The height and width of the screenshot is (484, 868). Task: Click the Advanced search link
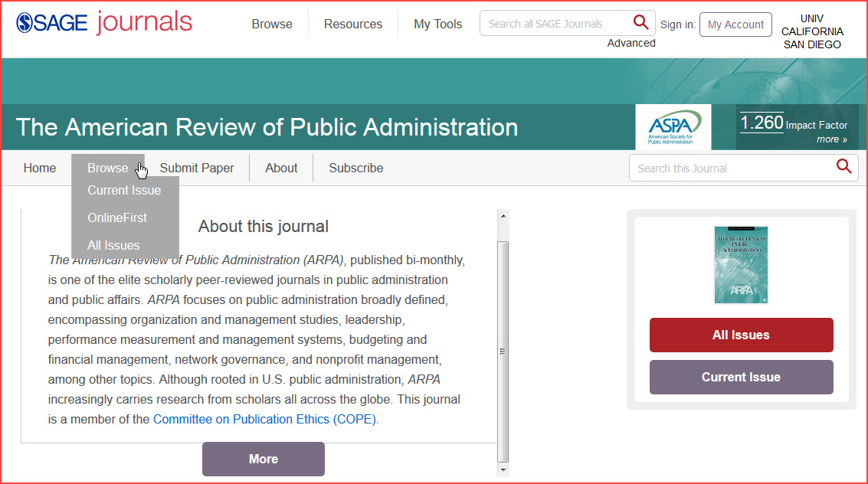[631, 43]
